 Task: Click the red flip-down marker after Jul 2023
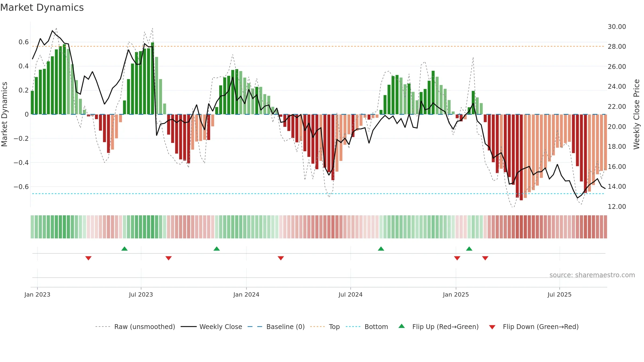coord(169,258)
